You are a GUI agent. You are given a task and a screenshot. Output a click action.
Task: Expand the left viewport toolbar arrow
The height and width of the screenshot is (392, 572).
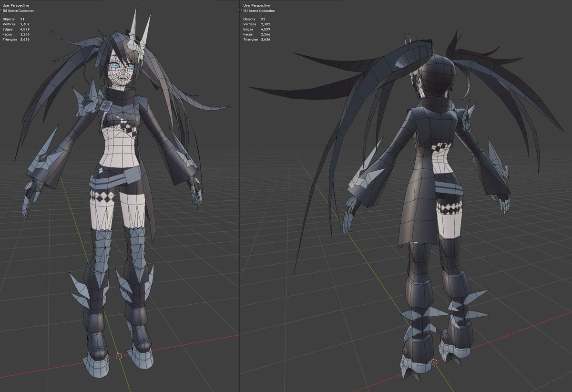point(1,10)
